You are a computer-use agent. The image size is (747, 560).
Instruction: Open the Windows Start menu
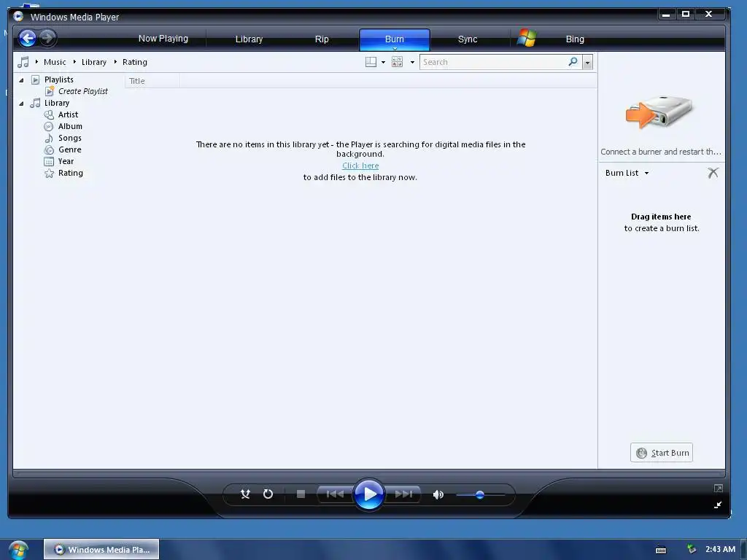pyautogui.click(x=18, y=550)
